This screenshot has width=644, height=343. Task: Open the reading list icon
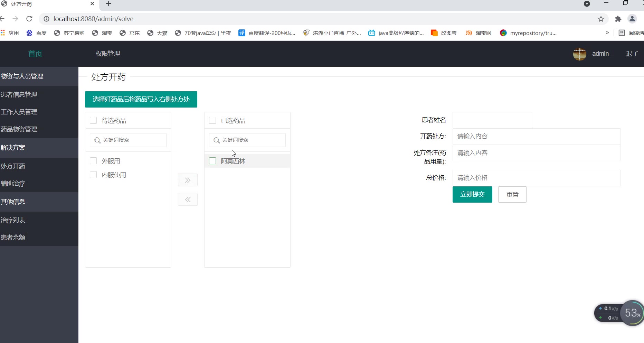pos(622,33)
